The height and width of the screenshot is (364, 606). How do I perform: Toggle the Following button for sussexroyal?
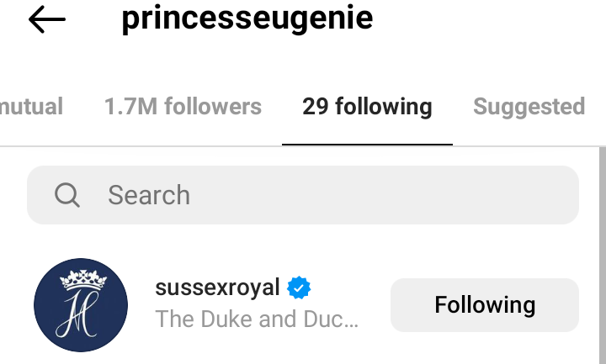[x=485, y=304]
